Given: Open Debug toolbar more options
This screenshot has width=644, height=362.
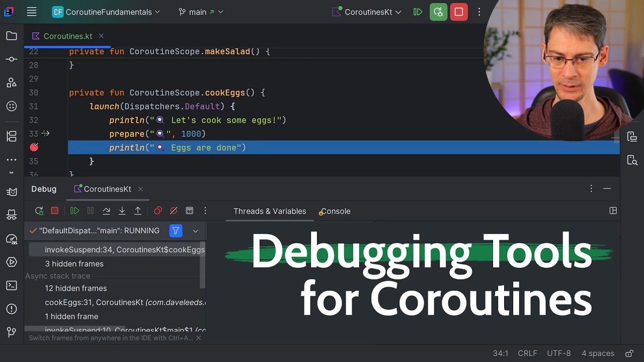Looking at the screenshot, I should tap(205, 211).
